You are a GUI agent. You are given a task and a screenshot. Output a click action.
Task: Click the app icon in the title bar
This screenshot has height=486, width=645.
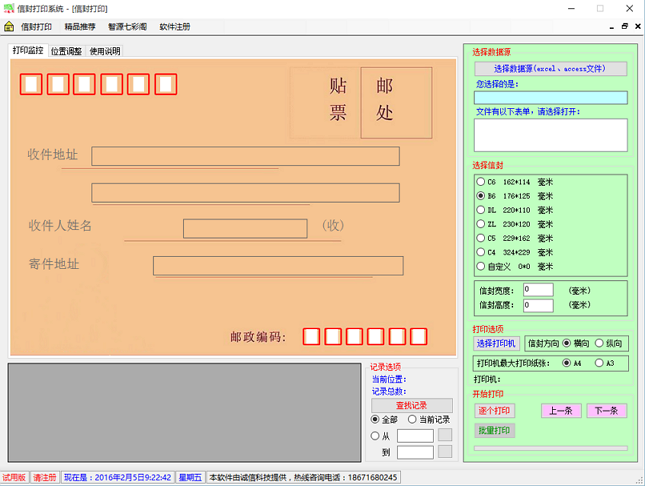pyautogui.click(x=9, y=8)
